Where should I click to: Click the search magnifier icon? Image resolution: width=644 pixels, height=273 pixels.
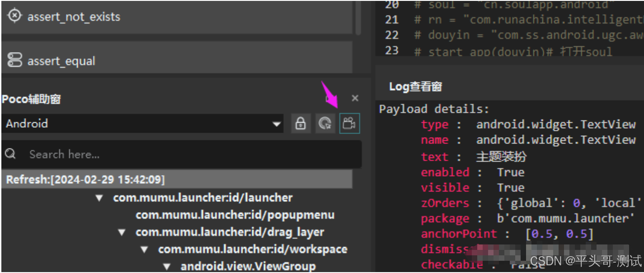pyautogui.click(x=10, y=154)
